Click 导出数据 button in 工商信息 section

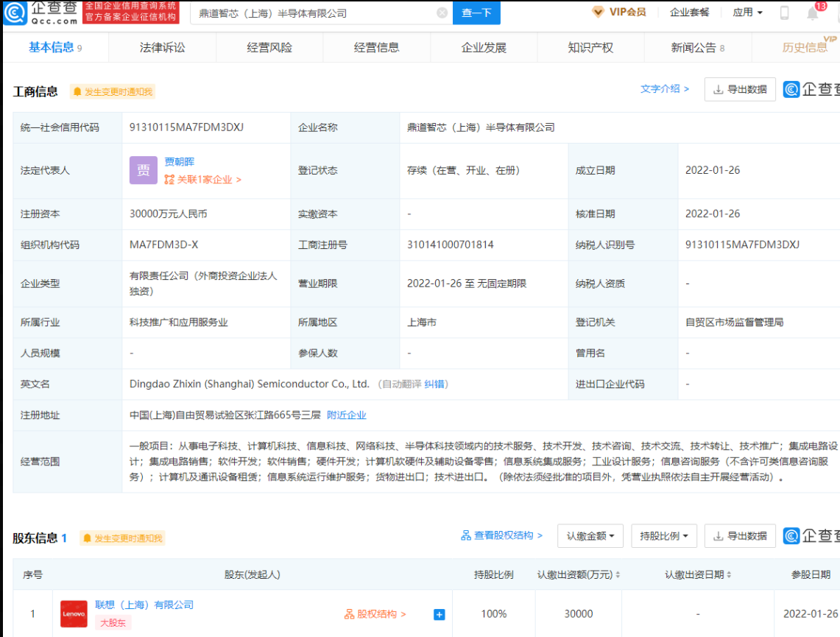pos(740,89)
